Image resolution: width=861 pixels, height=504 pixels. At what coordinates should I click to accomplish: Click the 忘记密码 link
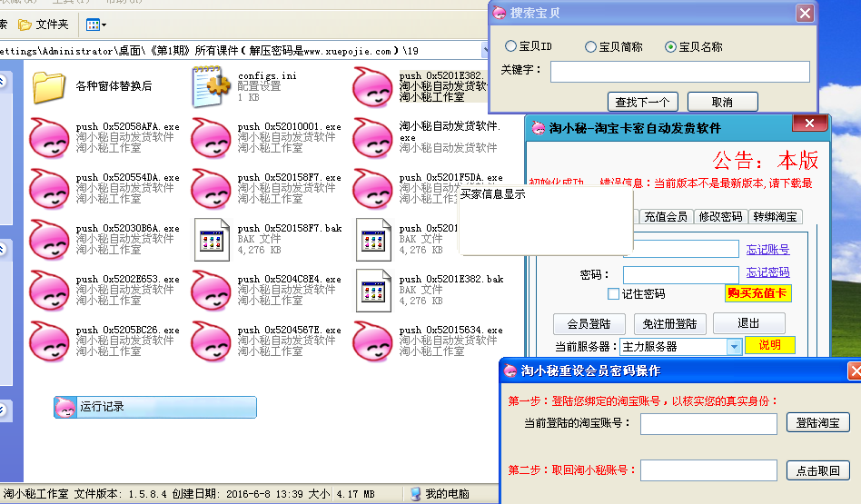[767, 272]
